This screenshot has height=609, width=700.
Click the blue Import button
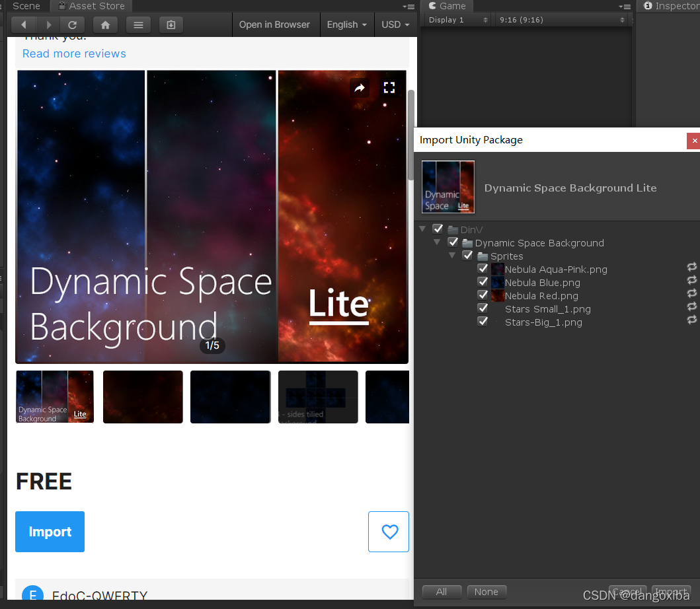click(x=50, y=532)
